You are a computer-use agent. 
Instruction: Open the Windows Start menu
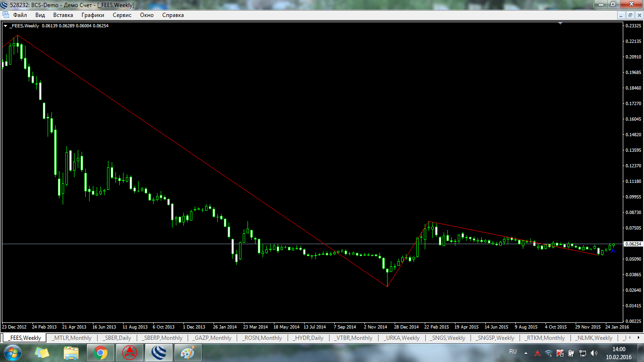[x=12, y=353]
